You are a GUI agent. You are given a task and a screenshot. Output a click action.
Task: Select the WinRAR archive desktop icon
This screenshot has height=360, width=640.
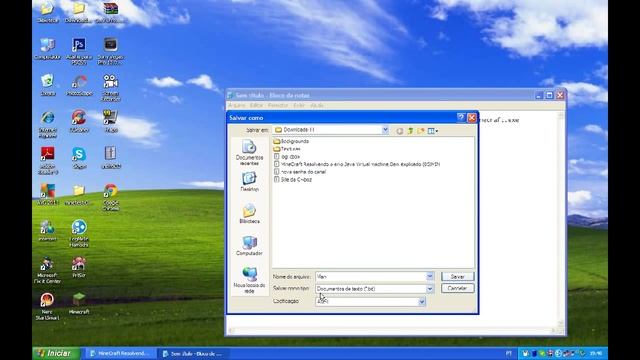coord(110,12)
